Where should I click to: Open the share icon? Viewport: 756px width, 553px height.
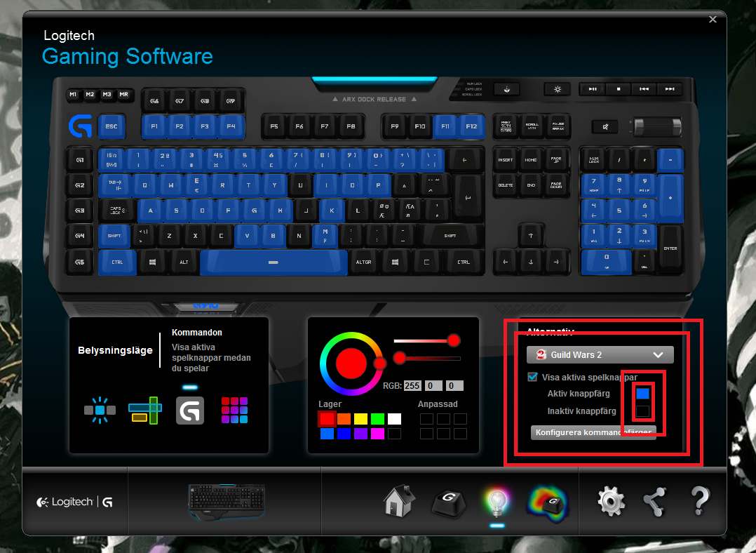pos(655,501)
